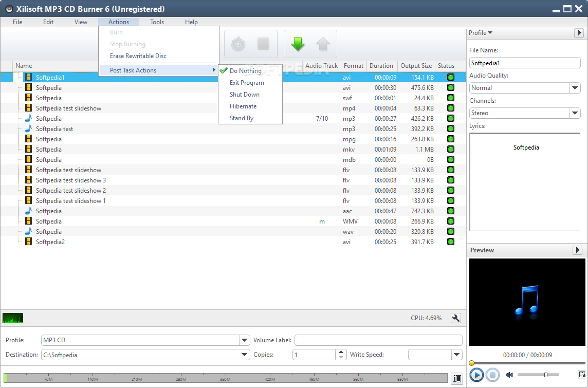Click the preview snapshot icon
The image size is (588, 388).
pyautogui.click(x=582, y=374)
